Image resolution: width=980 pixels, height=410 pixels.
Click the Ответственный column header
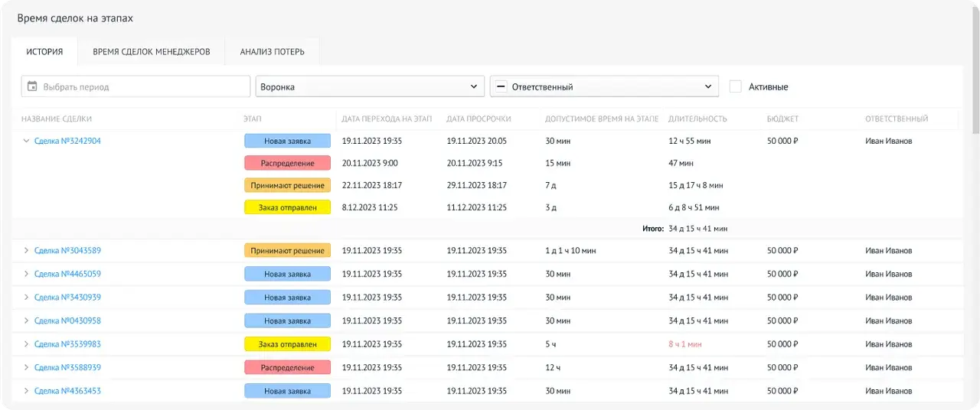tap(897, 119)
